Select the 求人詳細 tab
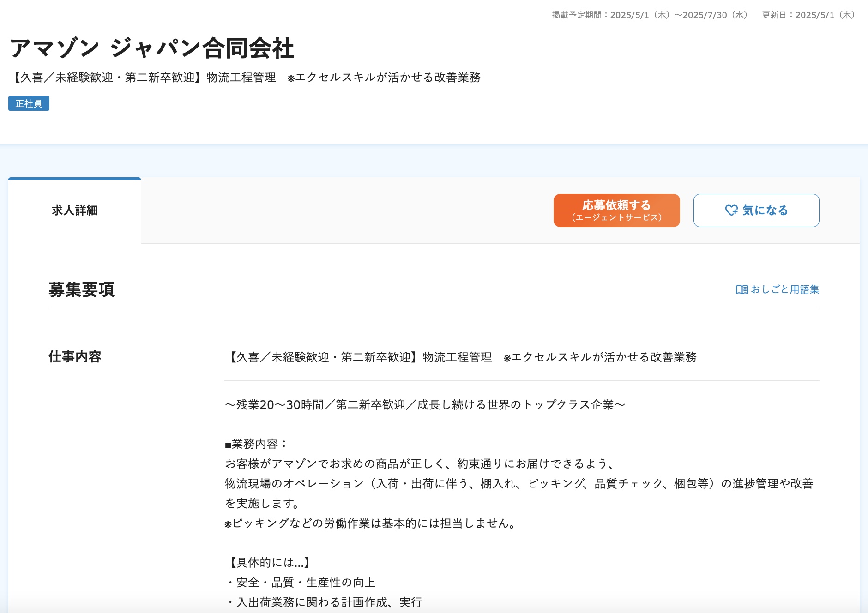Screen dimensions: 868x613 [x=75, y=210]
